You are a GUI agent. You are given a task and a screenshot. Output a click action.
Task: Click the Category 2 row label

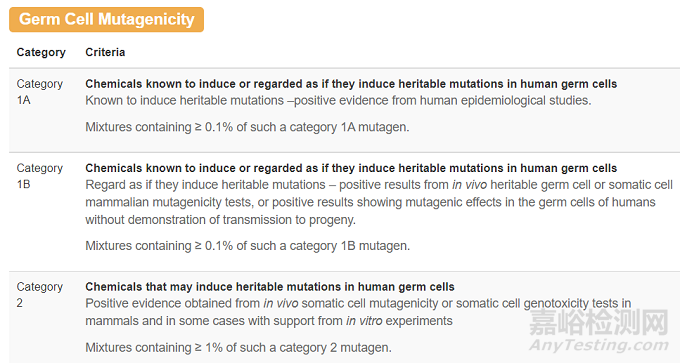coord(39,295)
